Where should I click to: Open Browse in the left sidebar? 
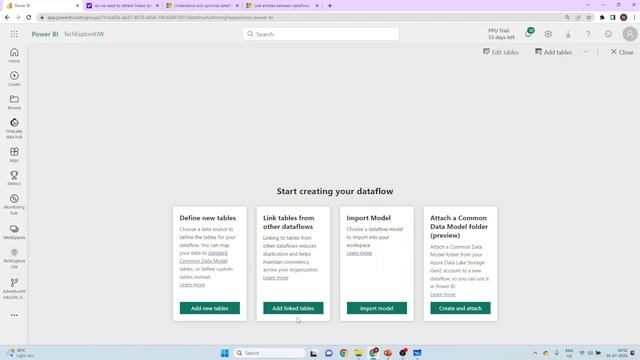click(14, 102)
